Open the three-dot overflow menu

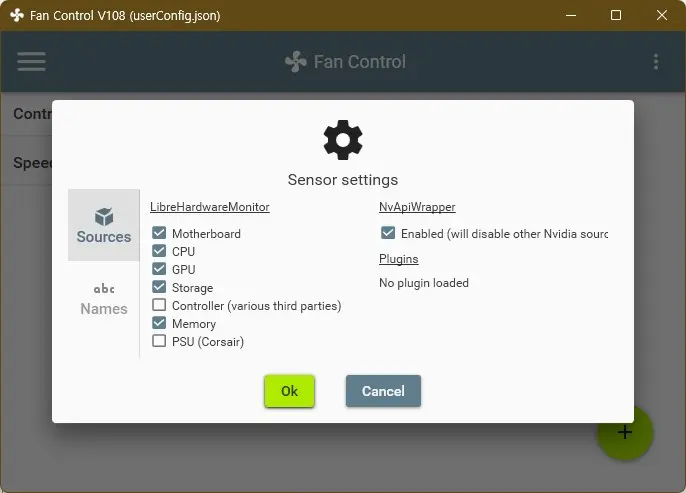(655, 62)
